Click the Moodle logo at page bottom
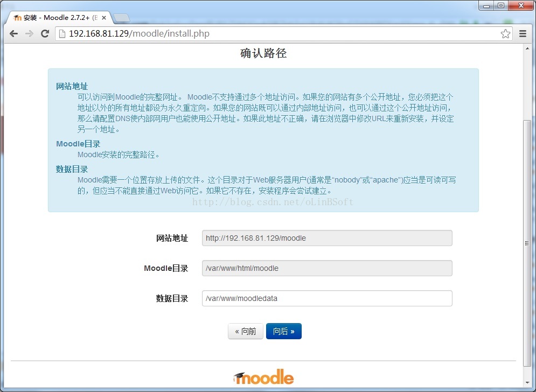Image resolution: width=536 pixels, height=392 pixels. tap(263, 377)
